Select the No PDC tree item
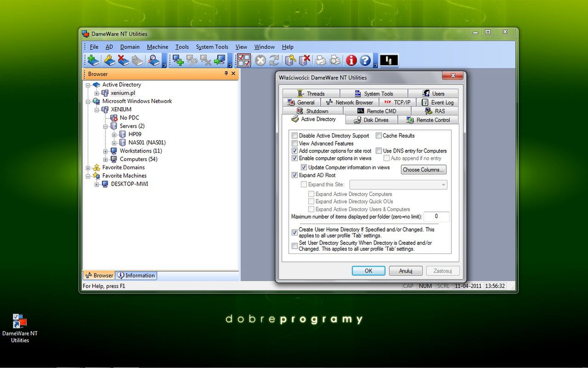Screen dimensions: 588x368 pyautogui.click(x=129, y=118)
